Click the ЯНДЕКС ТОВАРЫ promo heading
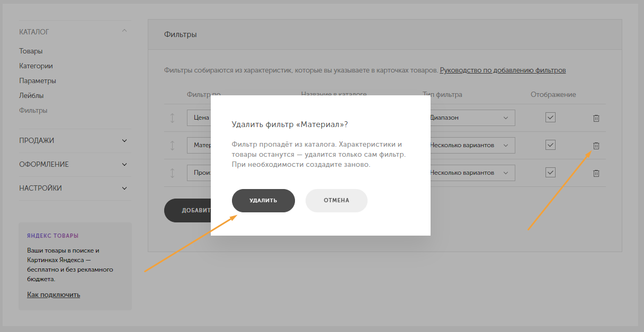The height and width of the screenshot is (332, 644). coord(53,236)
